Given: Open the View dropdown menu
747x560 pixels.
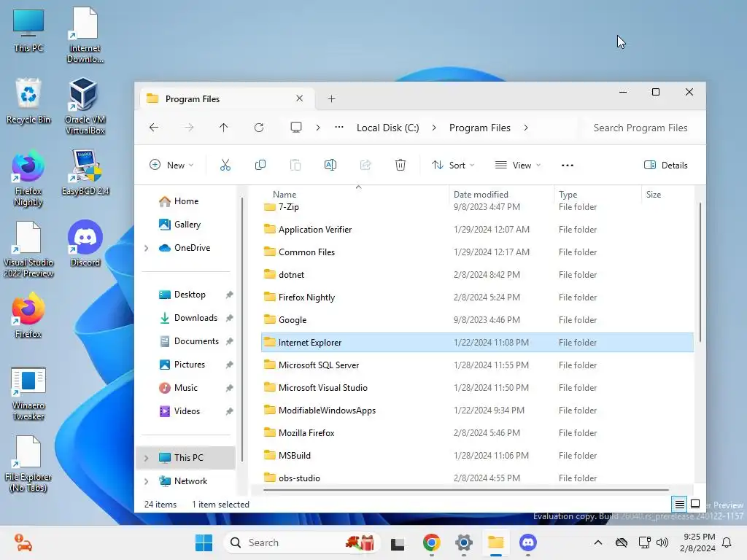Looking at the screenshot, I should [518, 166].
